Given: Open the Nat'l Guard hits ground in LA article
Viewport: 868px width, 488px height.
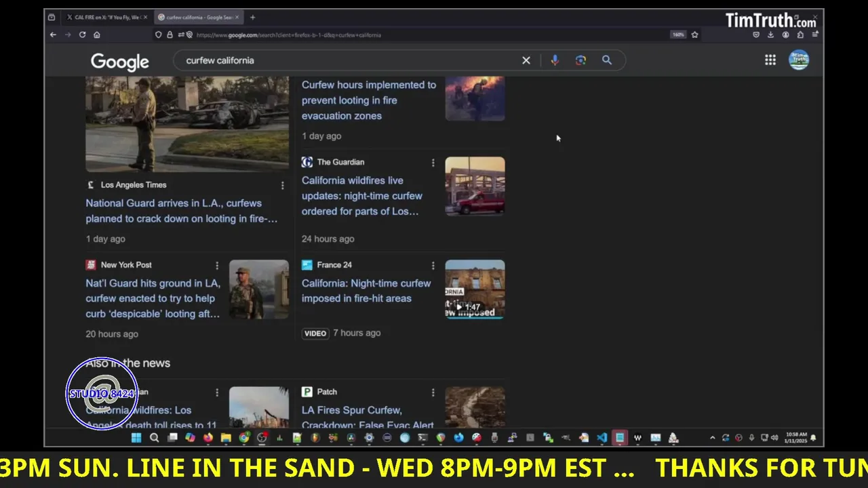Looking at the screenshot, I should tap(153, 299).
